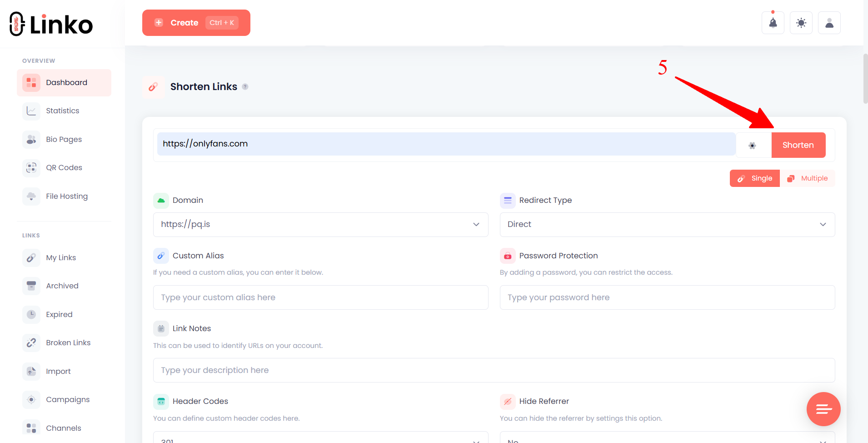Enable Hide Referrer option
This screenshot has height=443, width=868.
666,439
